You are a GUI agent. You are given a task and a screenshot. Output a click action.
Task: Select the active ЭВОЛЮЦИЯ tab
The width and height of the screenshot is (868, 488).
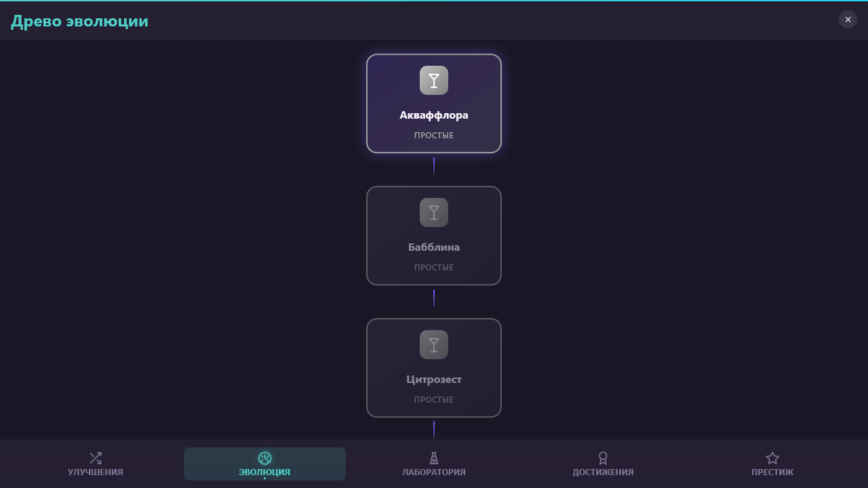click(x=264, y=464)
